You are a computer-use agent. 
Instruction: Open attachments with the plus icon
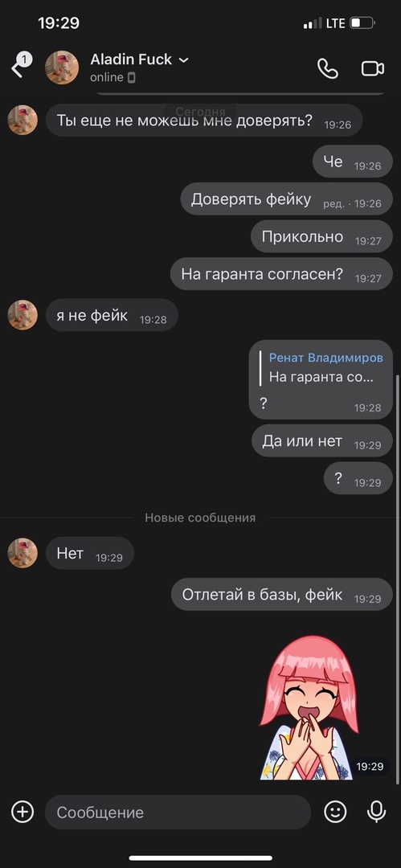[x=23, y=812]
